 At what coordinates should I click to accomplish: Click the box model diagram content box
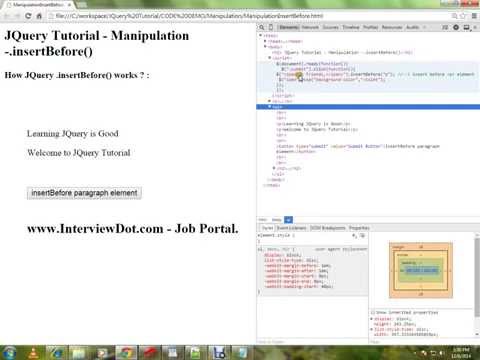tap(422, 270)
